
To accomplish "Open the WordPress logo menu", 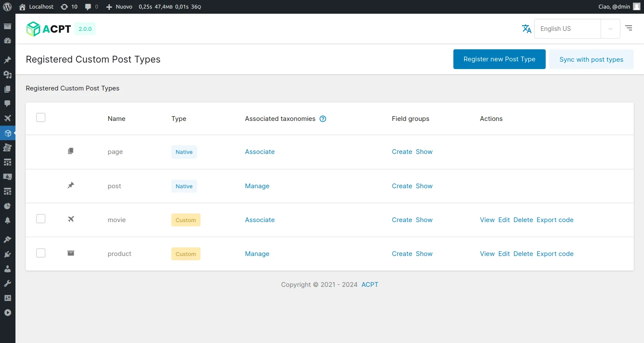I will pyautogui.click(x=7, y=7).
